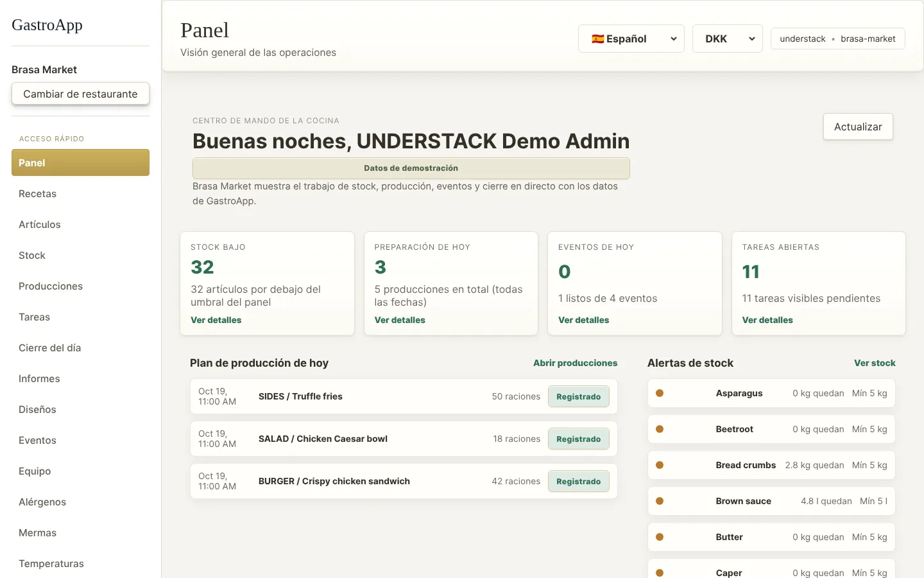Click the Butter stock alert
This screenshot has width=924, height=578.
tap(771, 537)
